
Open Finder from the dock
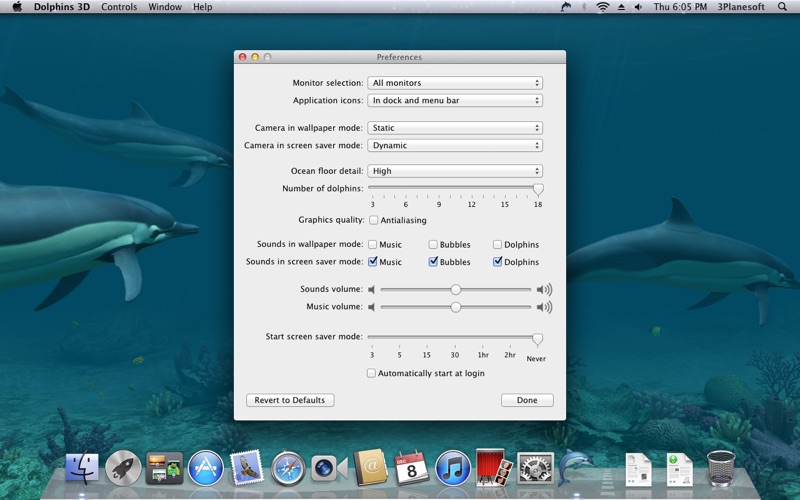pyautogui.click(x=82, y=468)
